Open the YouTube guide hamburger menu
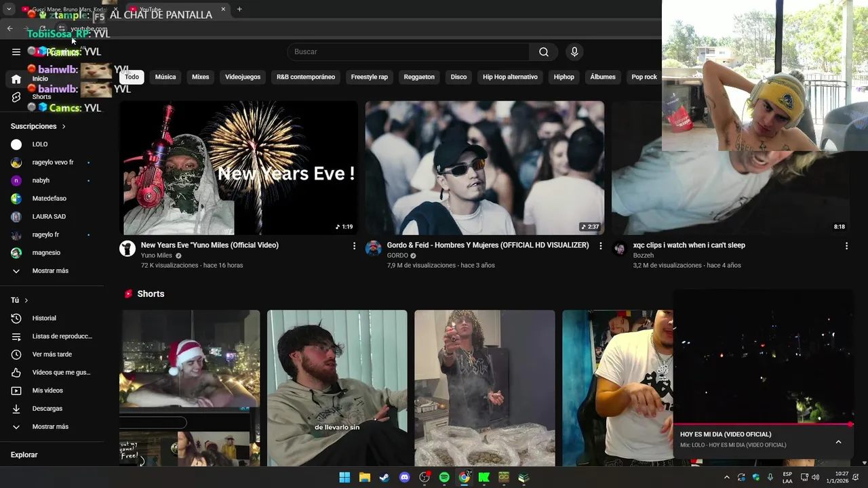Viewport: 868px width, 488px height. [x=16, y=52]
